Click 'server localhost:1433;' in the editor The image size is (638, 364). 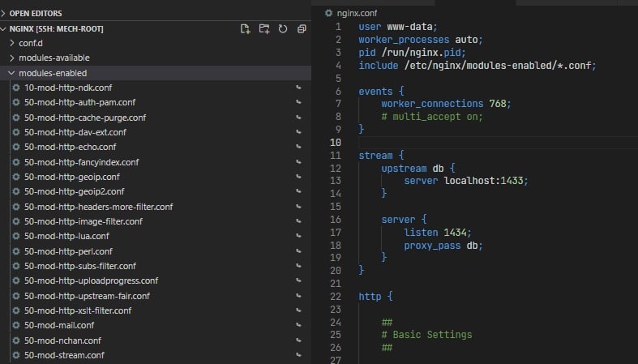(x=466, y=181)
